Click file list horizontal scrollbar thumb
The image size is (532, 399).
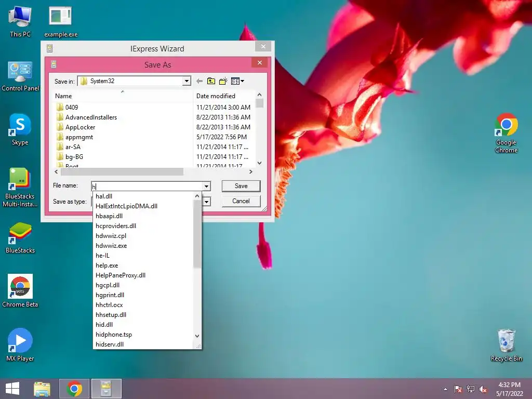(122, 171)
